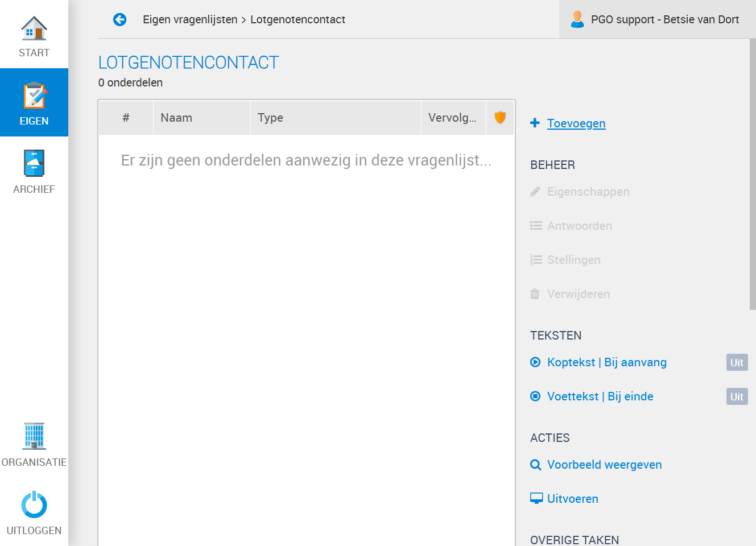Click the pencil icon for Eigenschappen
Viewport: 756px width, 546px height.
[535, 192]
